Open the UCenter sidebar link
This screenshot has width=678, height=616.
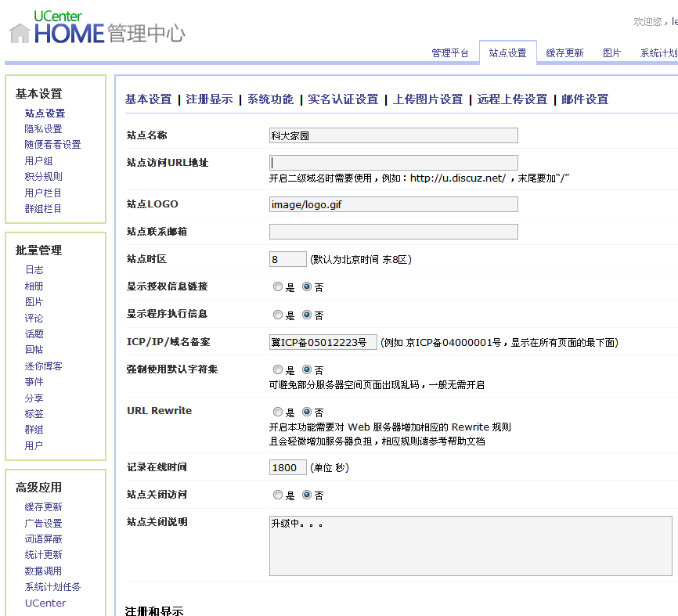tap(45, 603)
